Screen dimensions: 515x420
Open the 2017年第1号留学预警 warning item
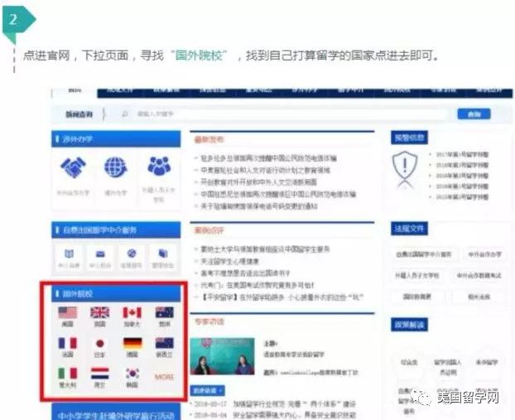click(462, 154)
